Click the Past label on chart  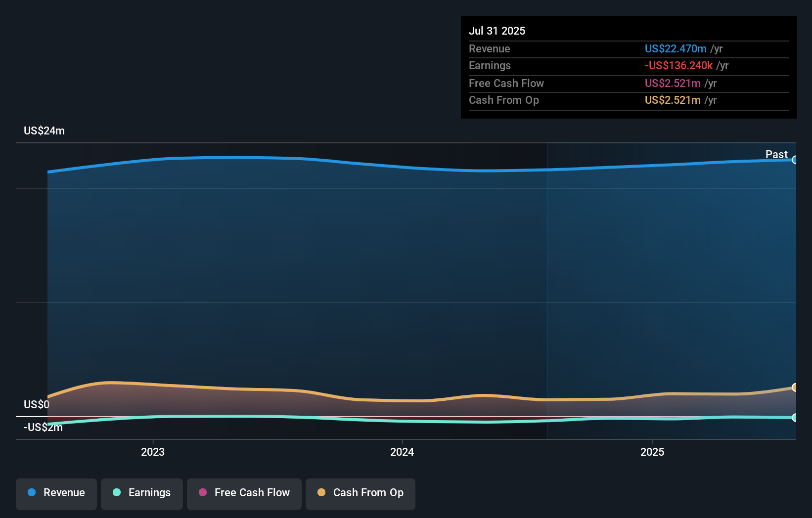[x=776, y=154]
